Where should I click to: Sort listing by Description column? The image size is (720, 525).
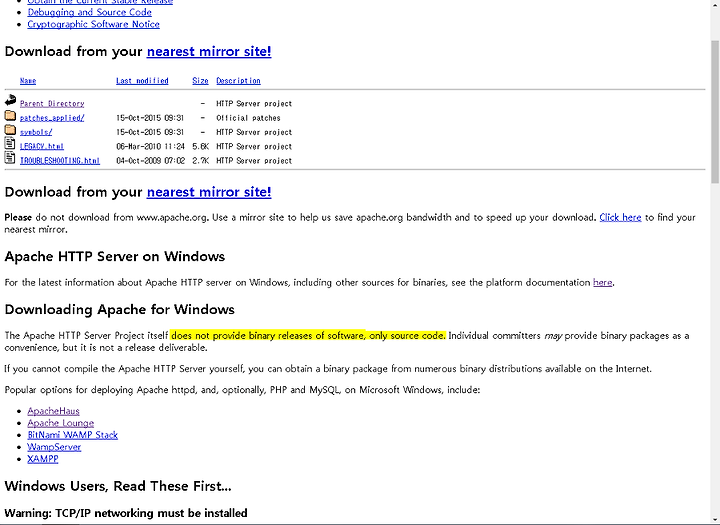coord(238,81)
